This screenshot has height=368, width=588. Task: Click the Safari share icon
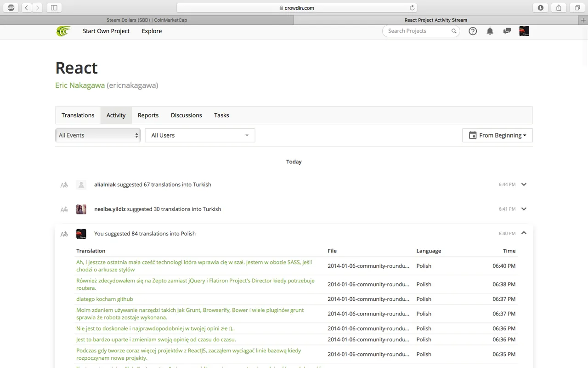(559, 7)
